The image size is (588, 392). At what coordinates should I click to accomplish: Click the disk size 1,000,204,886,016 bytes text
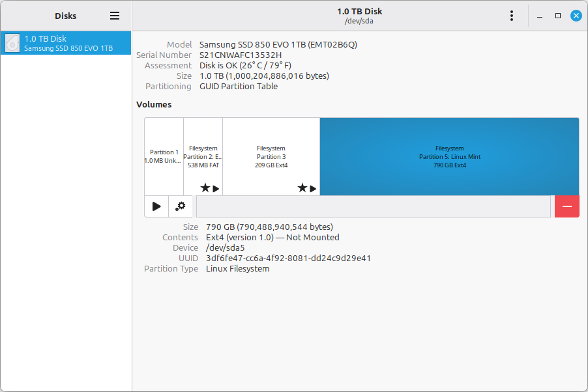point(265,76)
